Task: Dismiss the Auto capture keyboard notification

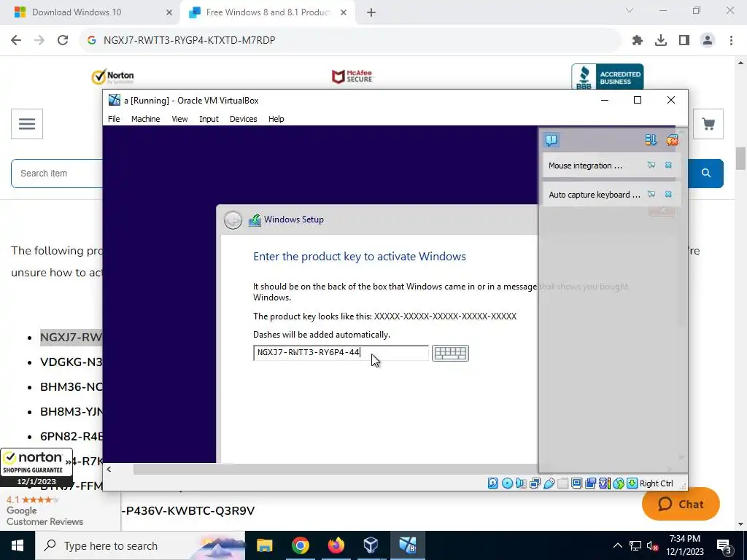Action: 668,194
